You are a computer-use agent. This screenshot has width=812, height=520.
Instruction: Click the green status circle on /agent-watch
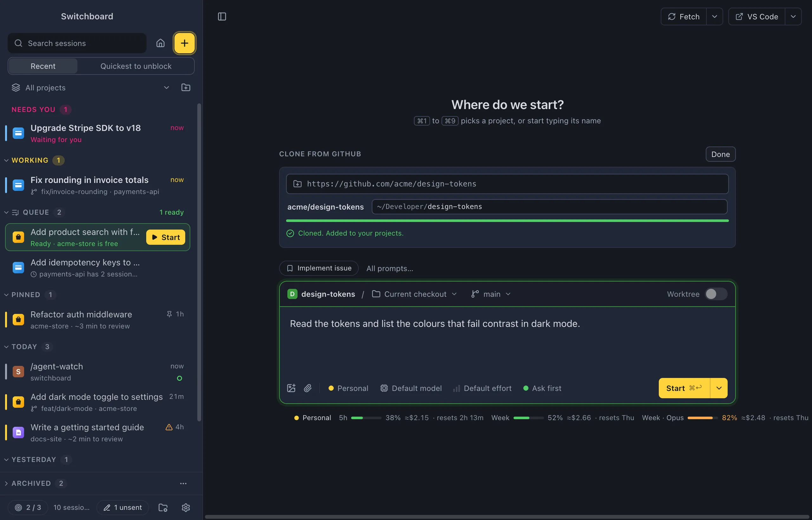[x=179, y=378]
